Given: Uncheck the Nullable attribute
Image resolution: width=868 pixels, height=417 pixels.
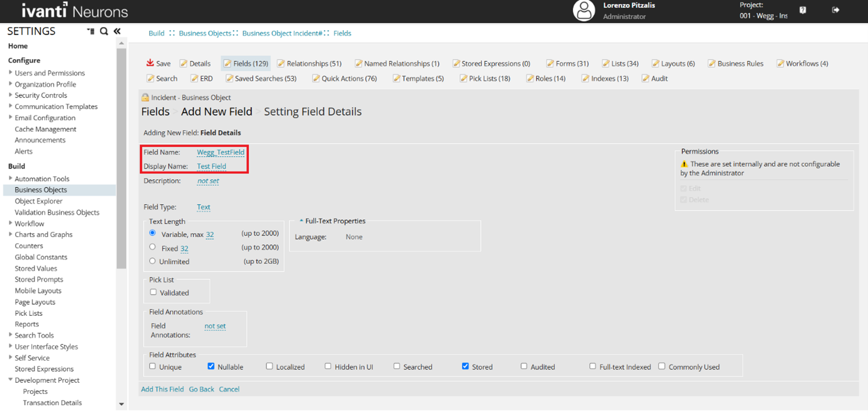Looking at the screenshot, I should (211, 366).
